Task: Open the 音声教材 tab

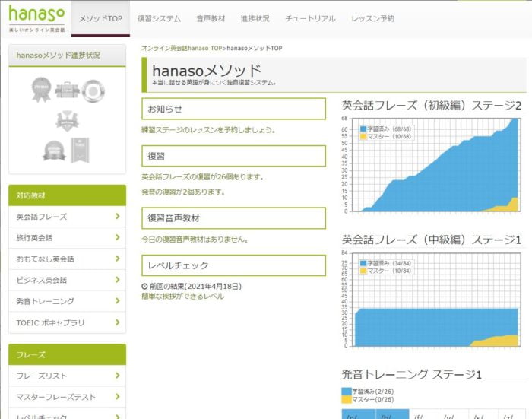Action: 211,18
